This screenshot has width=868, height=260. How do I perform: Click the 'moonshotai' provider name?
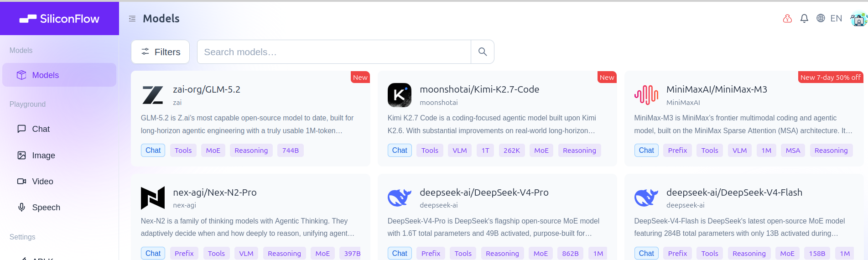point(439,103)
